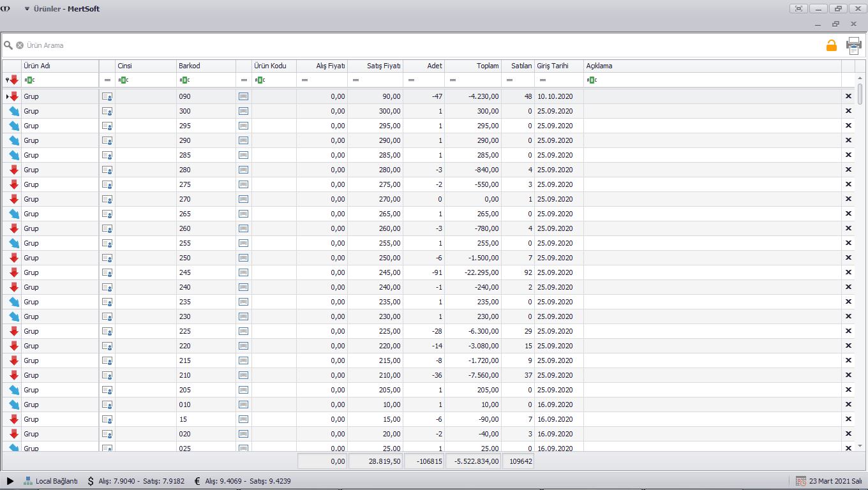The height and width of the screenshot is (490, 868).
Task: Click the printer icon in the search bar
Action: coord(853,45)
